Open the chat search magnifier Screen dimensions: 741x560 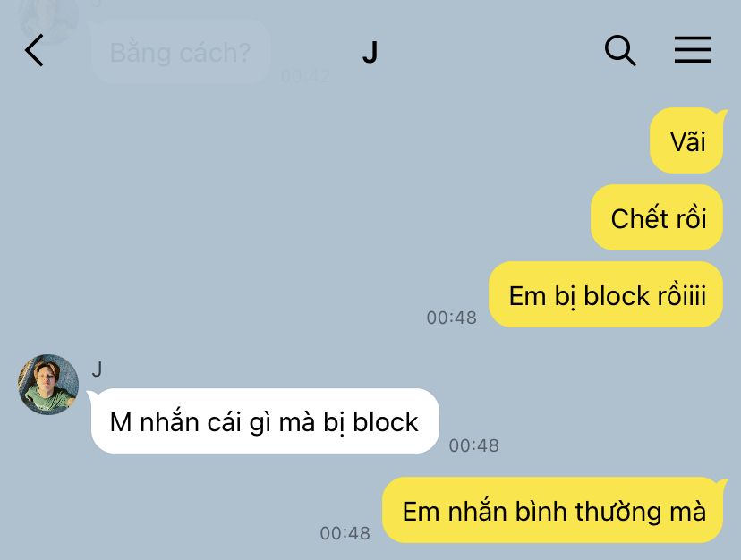click(620, 50)
